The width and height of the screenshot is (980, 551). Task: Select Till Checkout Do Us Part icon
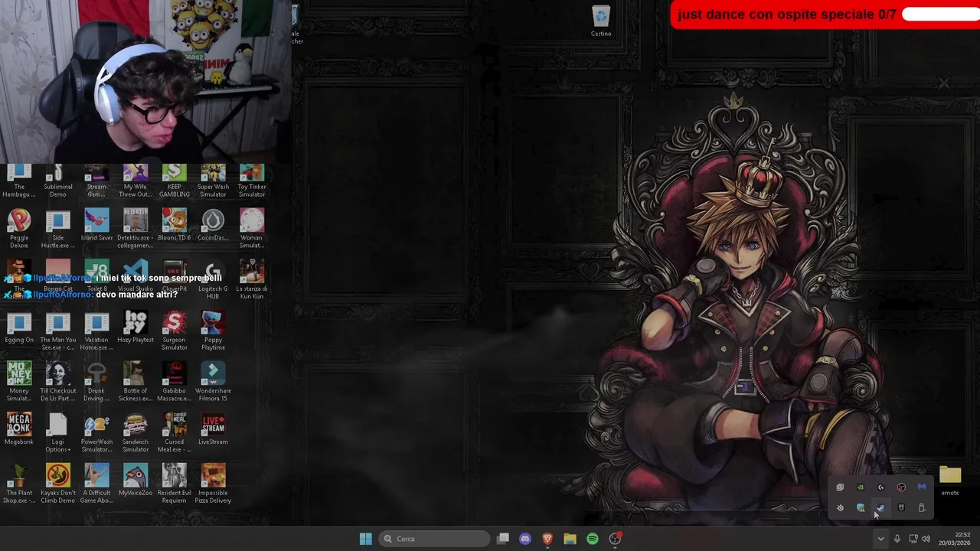point(58,382)
